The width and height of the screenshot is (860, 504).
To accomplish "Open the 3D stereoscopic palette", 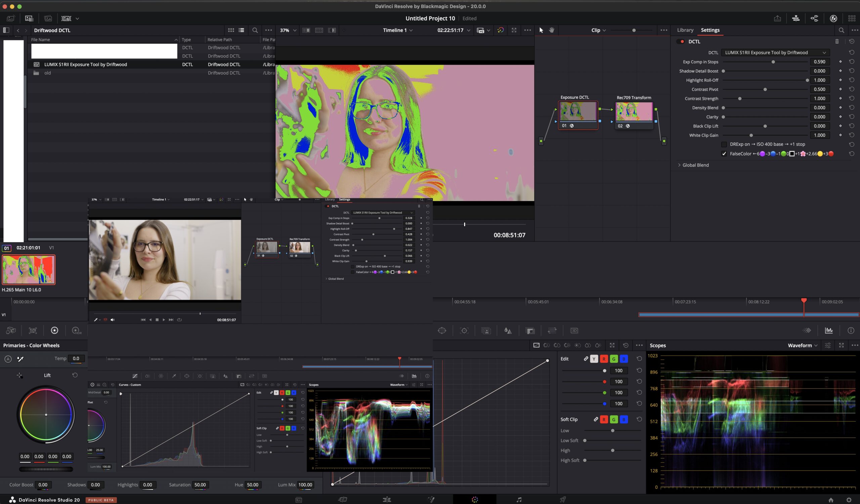I will point(574,330).
